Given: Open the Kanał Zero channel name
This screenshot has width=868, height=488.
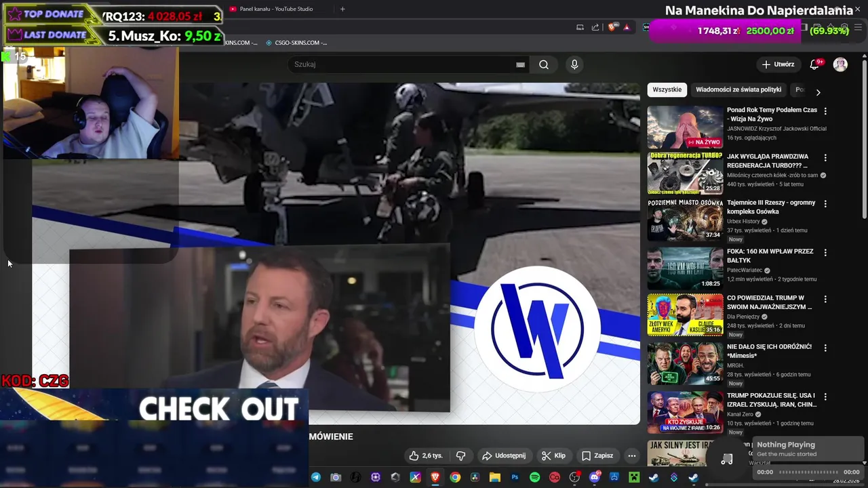Looking at the screenshot, I should 742,414.
